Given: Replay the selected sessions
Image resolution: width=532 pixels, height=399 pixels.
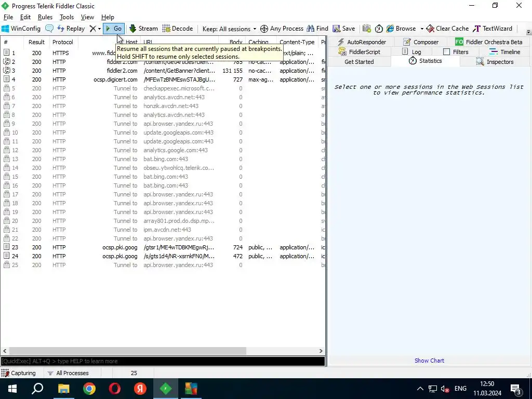Looking at the screenshot, I should [71, 29].
